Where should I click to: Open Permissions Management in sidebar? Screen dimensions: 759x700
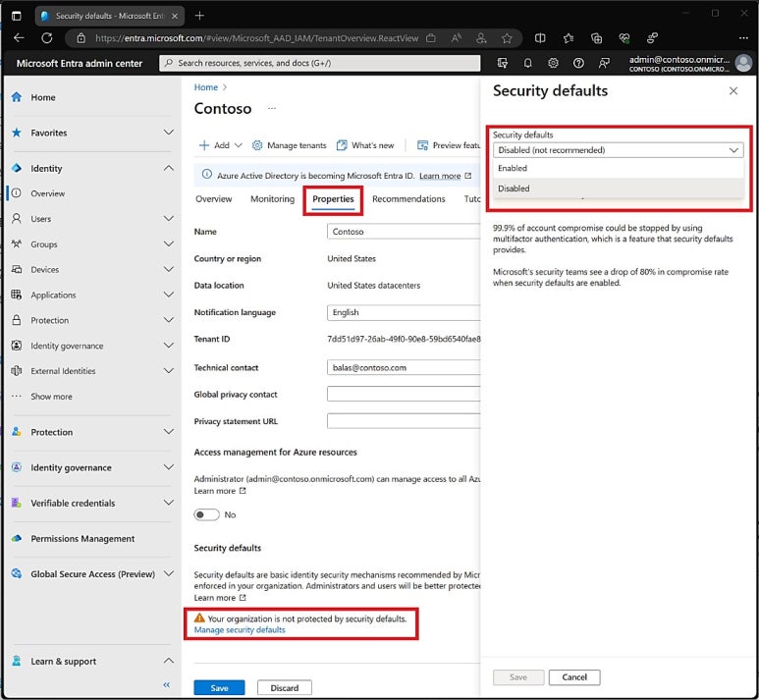coord(81,539)
